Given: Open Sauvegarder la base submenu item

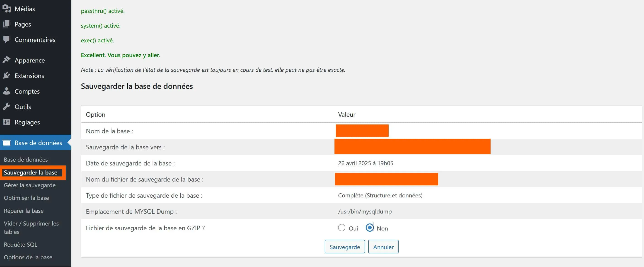Looking at the screenshot, I should (x=31, y=172).
